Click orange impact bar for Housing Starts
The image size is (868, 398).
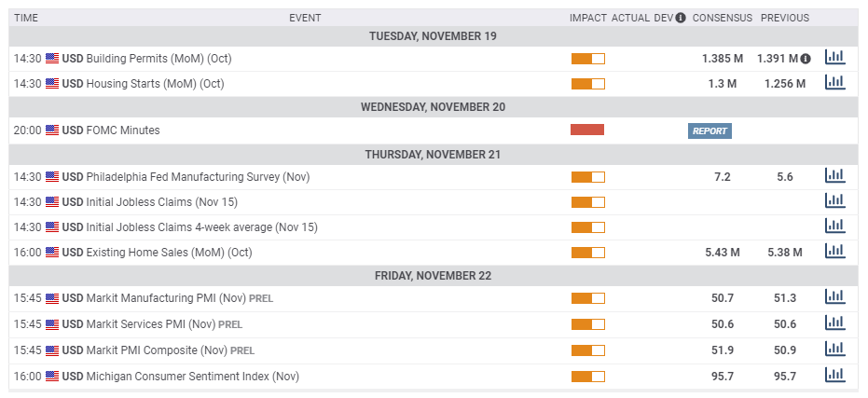click(588, 84)
